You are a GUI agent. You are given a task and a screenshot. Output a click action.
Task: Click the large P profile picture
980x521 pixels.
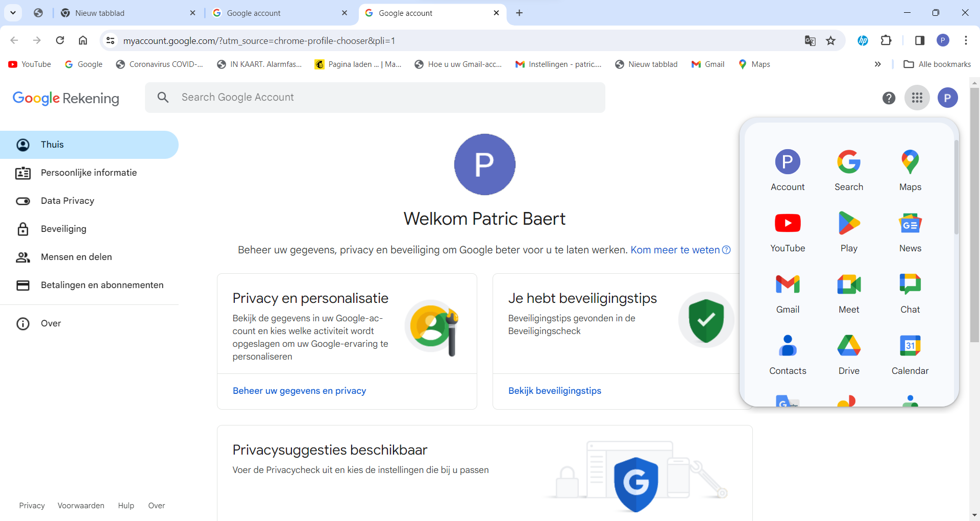tap(484, 164)
